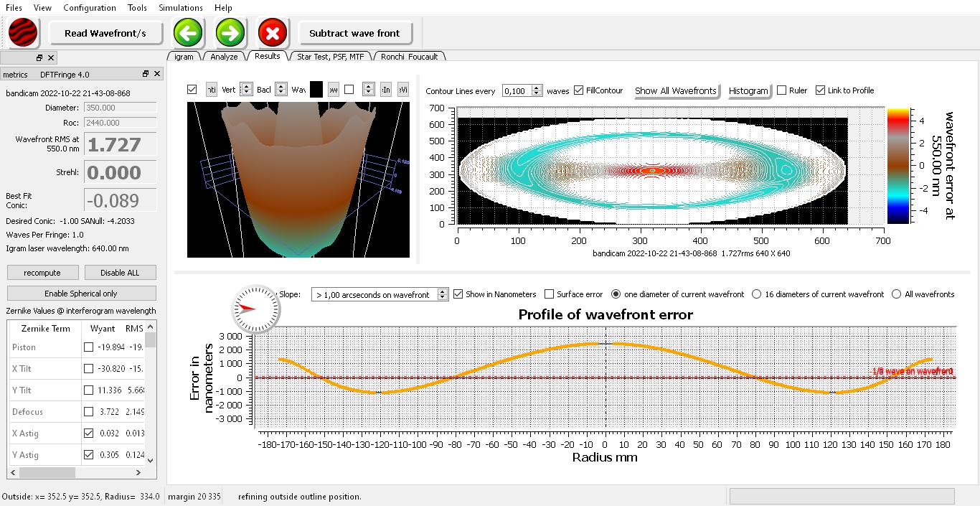Select 16 diameters of current wavefront
Screen dimensions: 980x506
click(757, 294)
